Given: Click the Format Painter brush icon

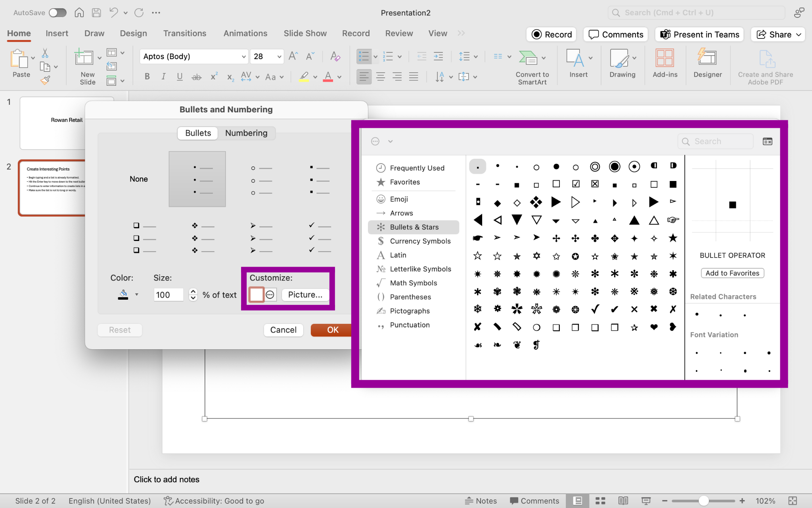Looking at the screenshot, I should coord(45,81).
